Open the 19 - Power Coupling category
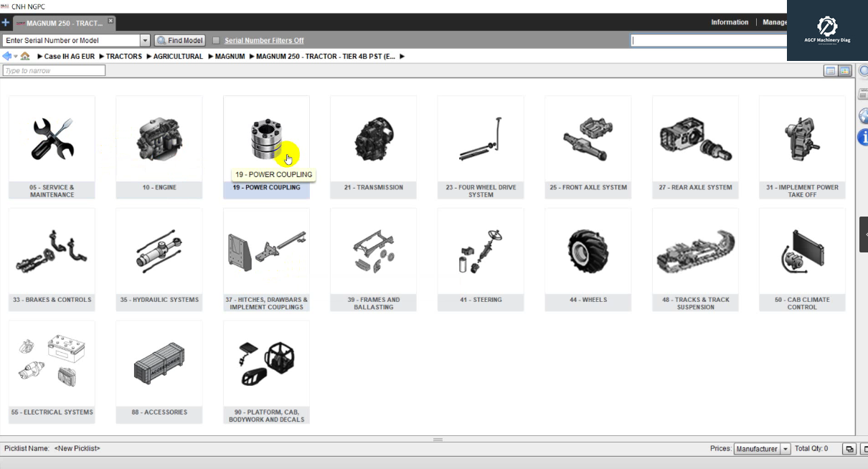The width and height of the screenshot is (868, 469). coord(266,140)
